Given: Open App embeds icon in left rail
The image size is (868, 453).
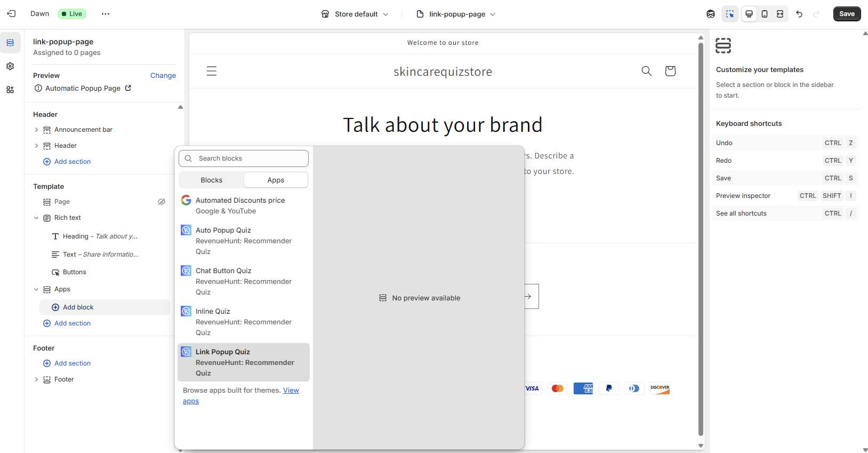Looking at the screenshot, I should click(10, 90).
